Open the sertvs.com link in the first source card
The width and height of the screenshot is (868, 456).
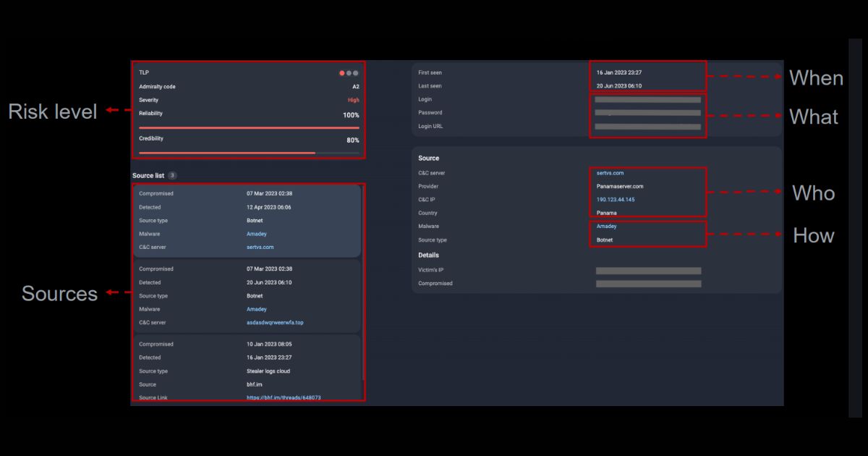point(260,248)
